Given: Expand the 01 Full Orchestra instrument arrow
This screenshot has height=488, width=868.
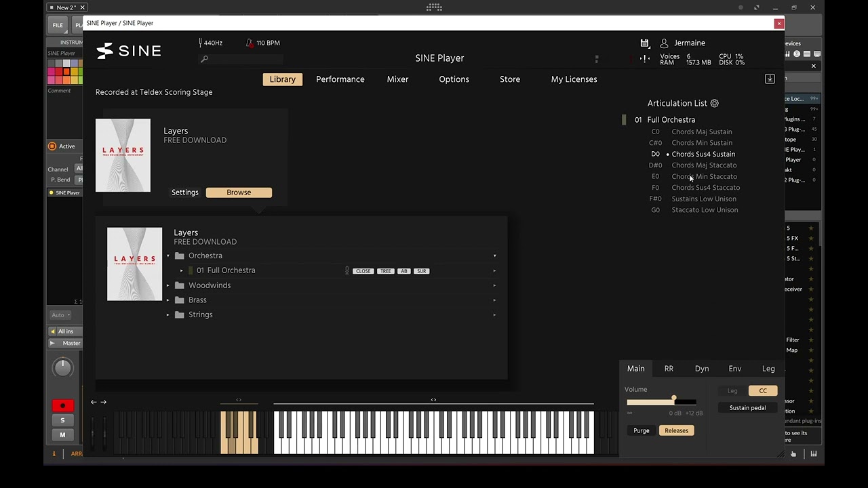Looking at the screenshot, I should [182, 270].
